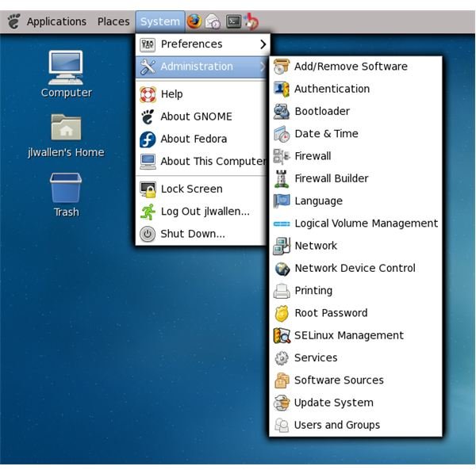Click the Network Device Control globe icon
Viewport: 476px width, 470px height.
(x=282, y=269)
